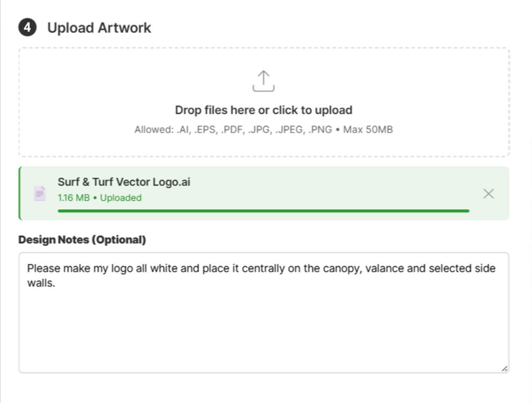The height and width of the screenshot is (403, 532).
Task: Click the green upload progress bar
Action: point(263,211)
